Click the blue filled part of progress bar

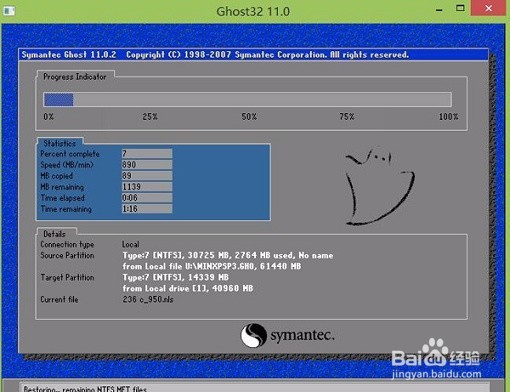click(x=59, y=99)
